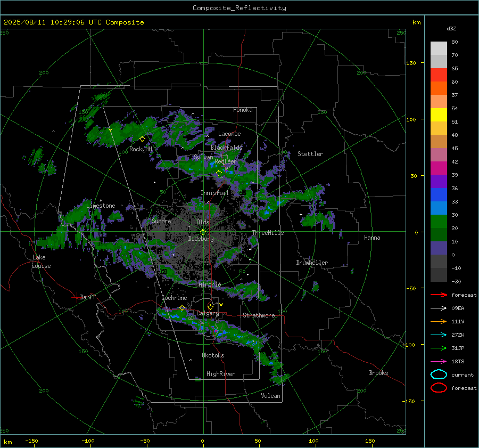This screenshot has width=479, height=448.
Task: Click the dBZ legend heading
Action: coord(451,28)
